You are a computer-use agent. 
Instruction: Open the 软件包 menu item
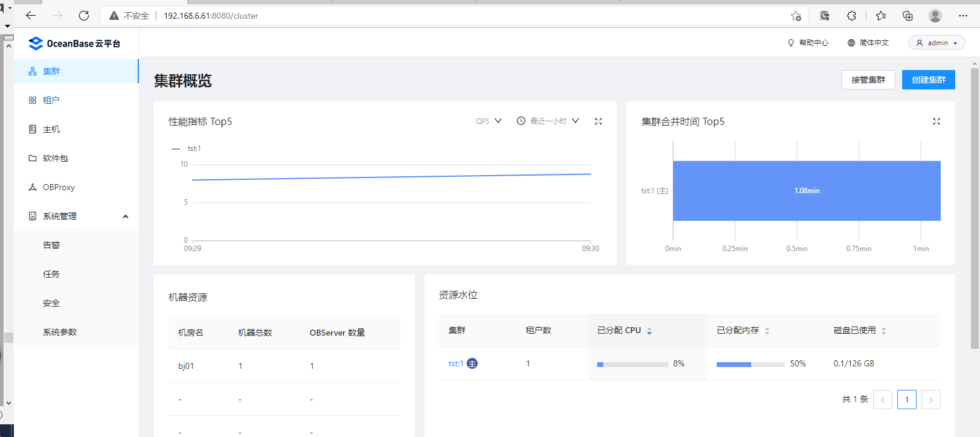point(76,158)
